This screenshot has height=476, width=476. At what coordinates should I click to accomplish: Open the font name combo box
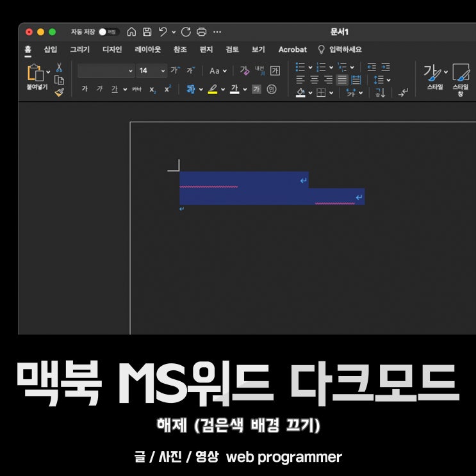click(106, 70)
